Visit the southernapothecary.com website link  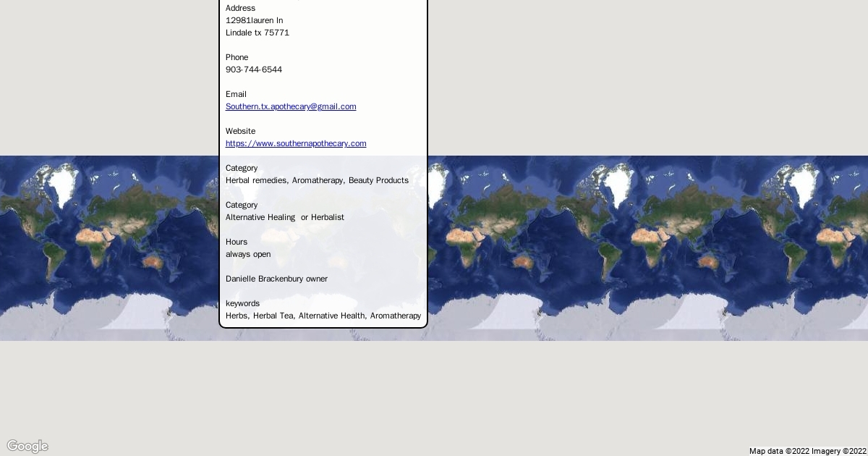click(296, 143)
